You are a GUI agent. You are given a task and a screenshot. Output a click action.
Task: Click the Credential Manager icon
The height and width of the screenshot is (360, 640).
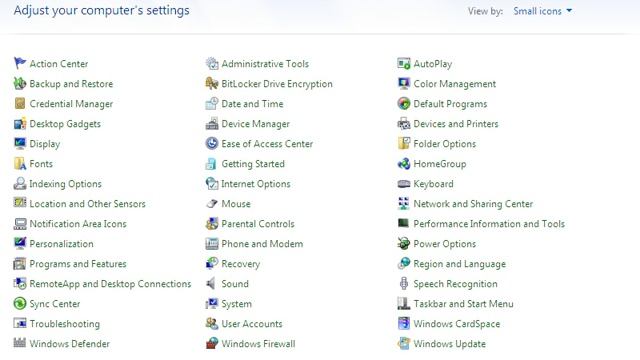(20, 103)
